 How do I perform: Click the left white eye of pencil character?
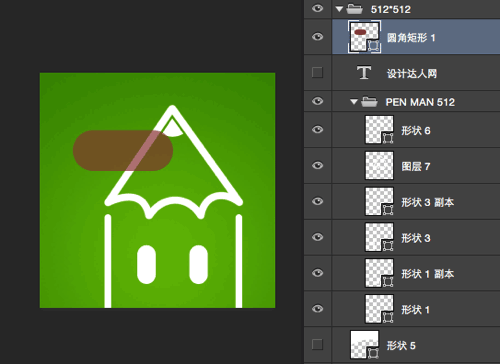pos(146,265)
